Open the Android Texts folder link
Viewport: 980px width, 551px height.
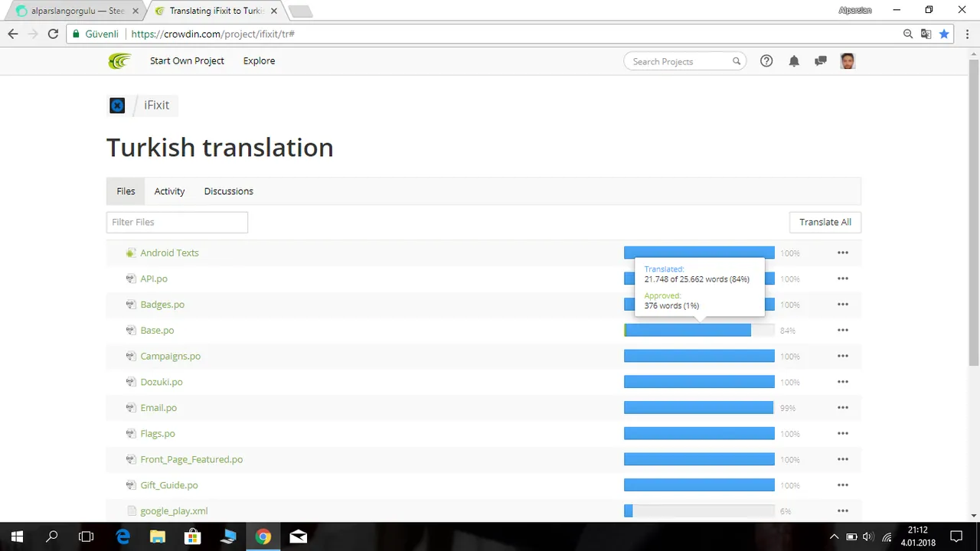(x=169, y=253)
